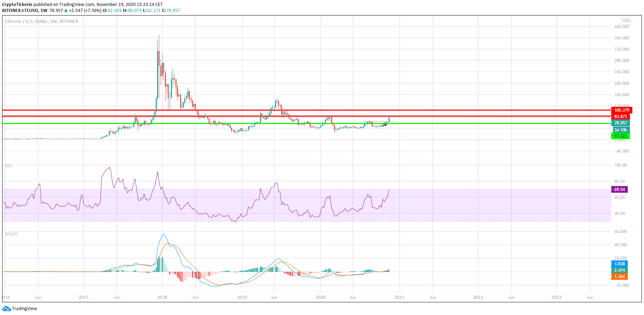Click the green up-arrow beside price change

(x=66, y=11)
